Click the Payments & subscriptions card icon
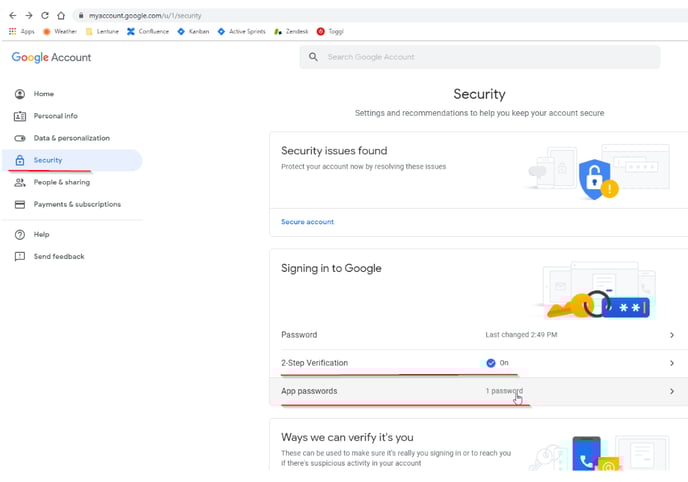 (x=20, y=204)
